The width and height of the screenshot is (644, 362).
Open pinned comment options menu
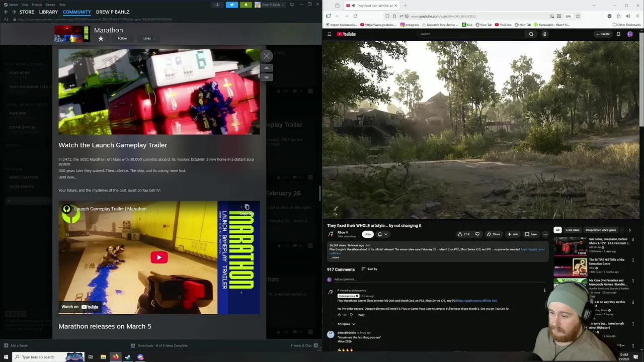[544, 291]
